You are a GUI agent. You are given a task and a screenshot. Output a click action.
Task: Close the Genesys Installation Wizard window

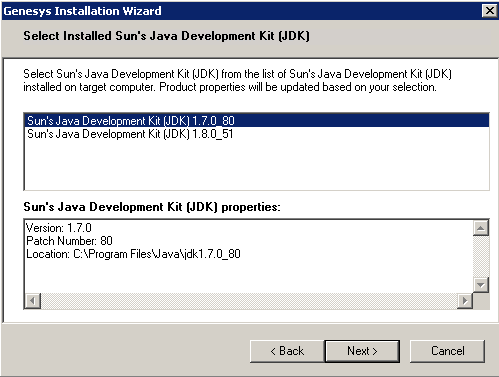(490, 11)
